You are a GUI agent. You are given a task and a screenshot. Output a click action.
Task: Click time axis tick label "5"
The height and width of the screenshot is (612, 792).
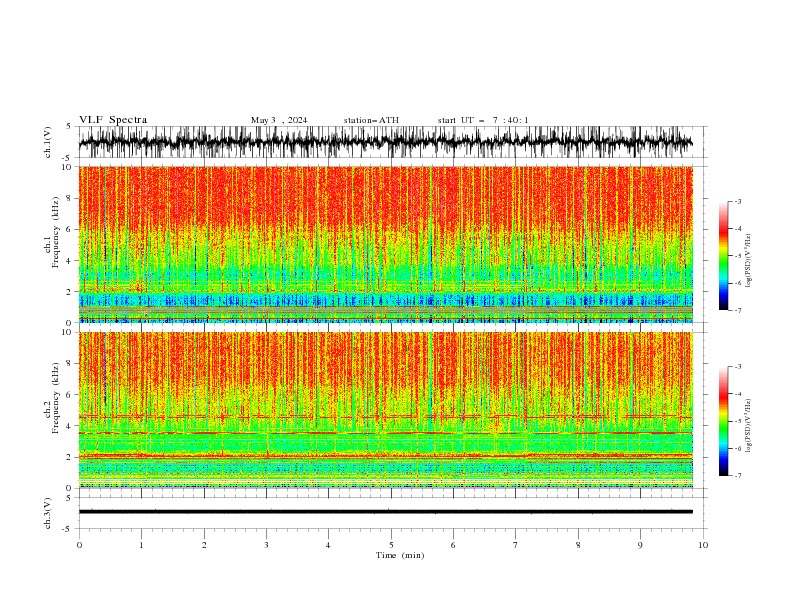pos(391,545)
